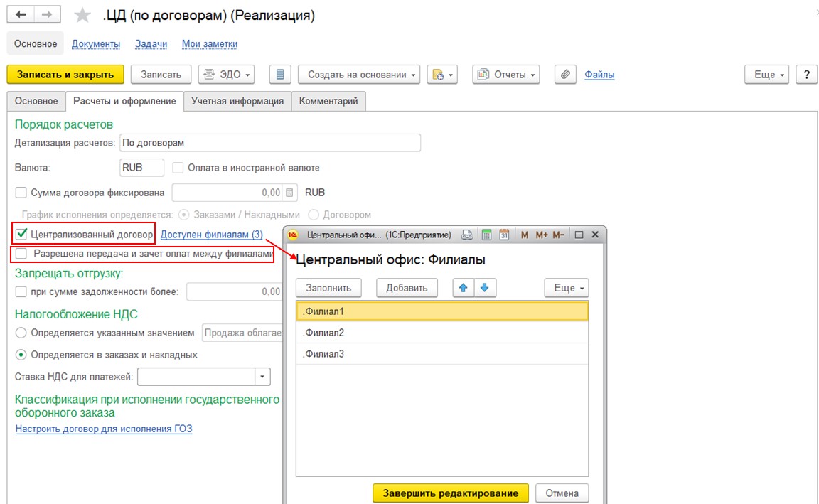Image resolution: width=819 pixels, height=504 pixels.
Task: Select Определяется указанным значением radio button
Action: (21, 333)
